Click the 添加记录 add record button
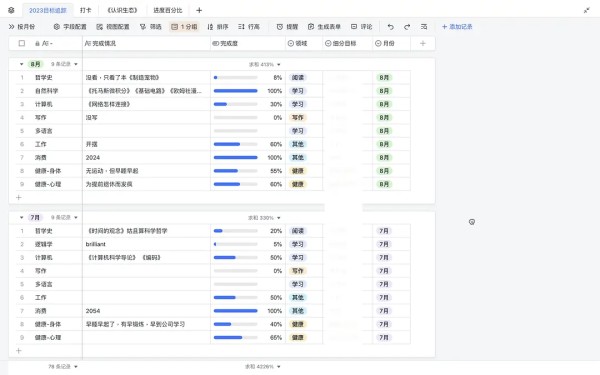 coord(457,27)
